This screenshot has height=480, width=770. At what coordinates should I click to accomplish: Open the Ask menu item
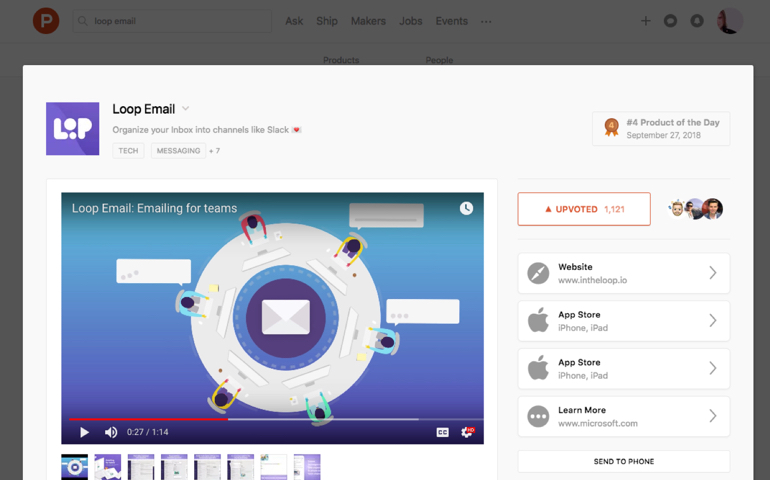click(x=294, y=21)
